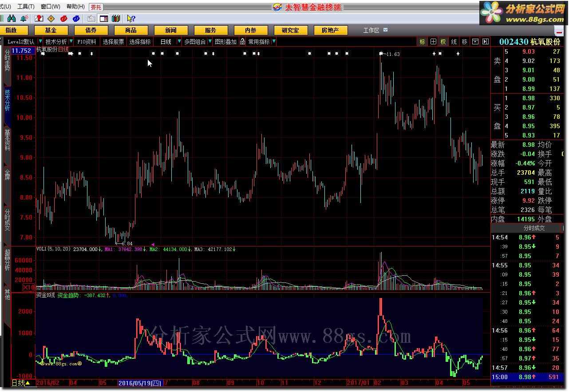This screenshot has width=569, height=392.
Task: Open the 帮助(H) menu
Action: [75, 7]
